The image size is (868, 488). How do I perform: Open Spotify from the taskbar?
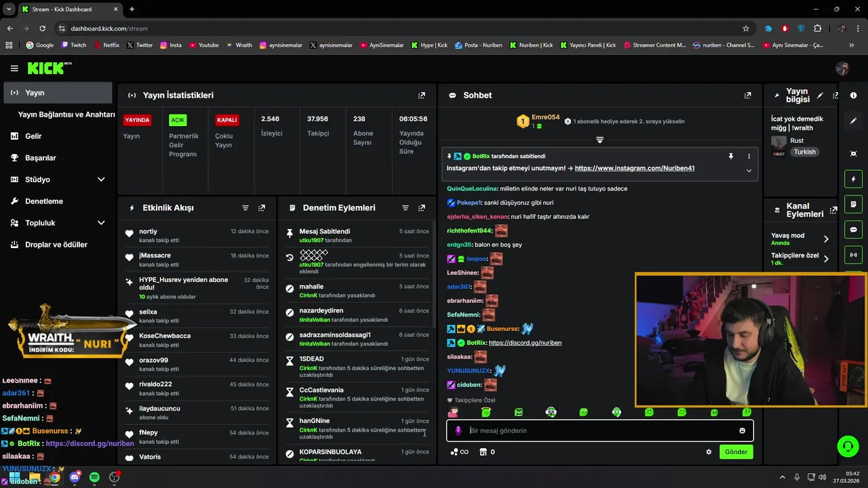94,477
